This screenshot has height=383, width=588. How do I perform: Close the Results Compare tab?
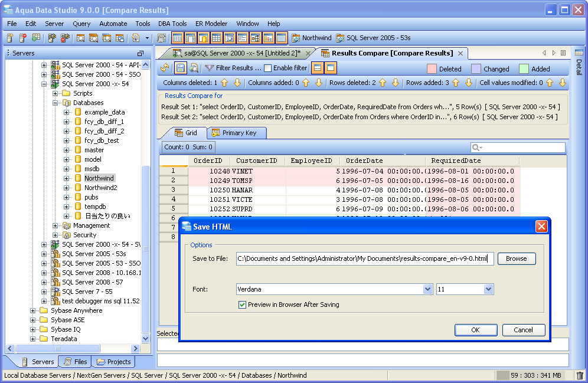[x=460, y=54]
